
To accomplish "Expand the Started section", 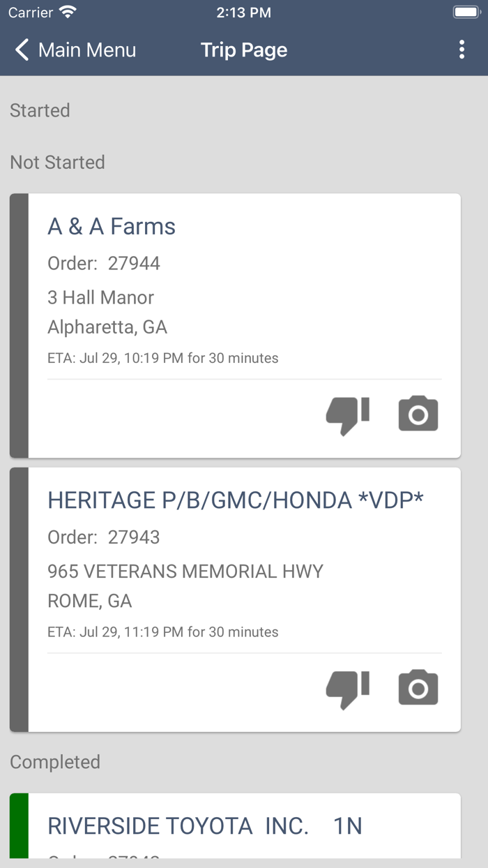I will [40, 110].
